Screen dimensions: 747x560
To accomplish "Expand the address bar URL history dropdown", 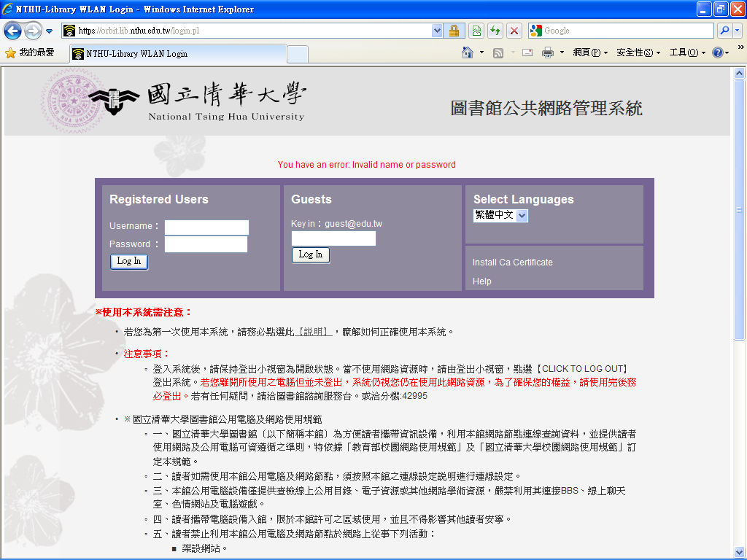I will tap(437, 31).
